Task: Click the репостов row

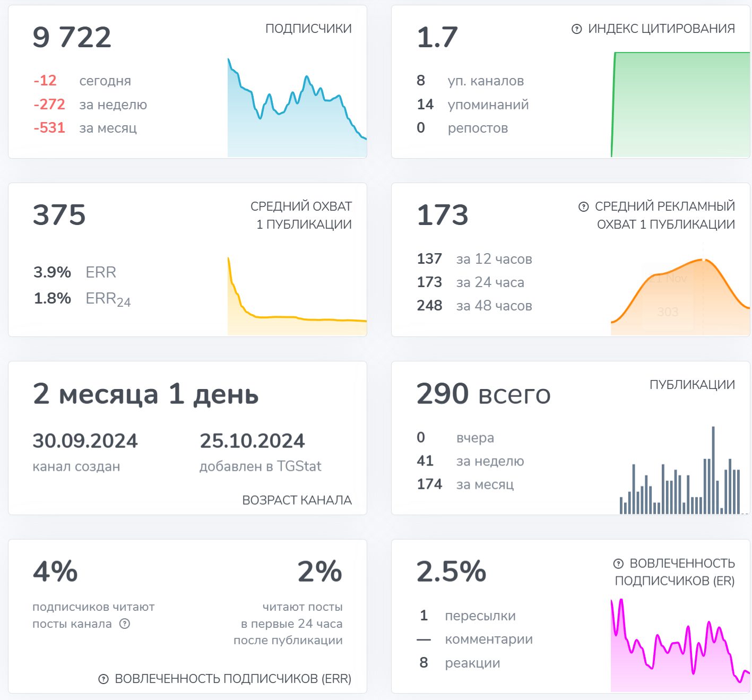Action: 462,128
